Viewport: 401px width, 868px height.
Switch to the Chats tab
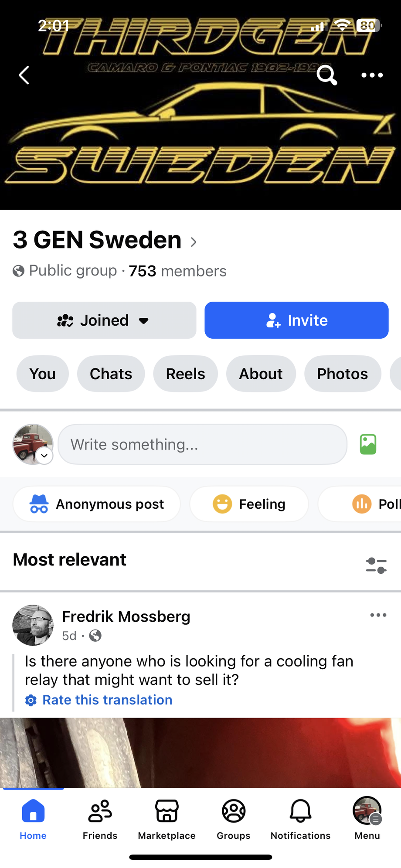click(111, 374)
